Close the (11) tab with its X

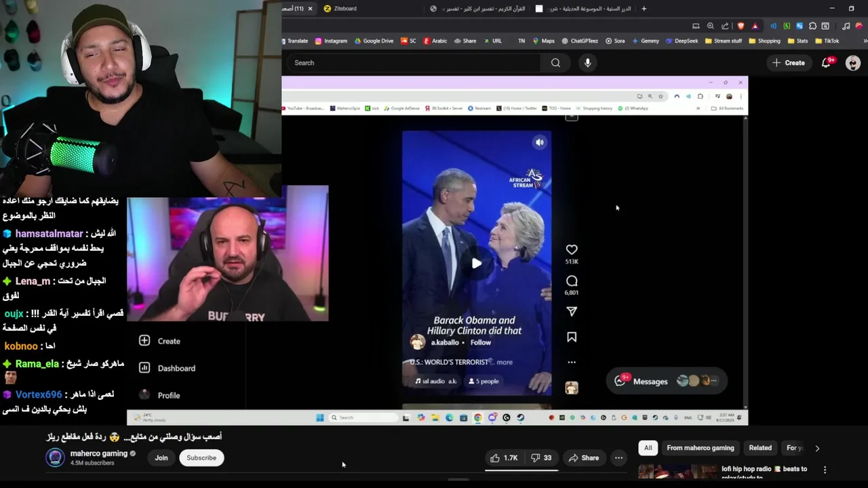(310, 9)
